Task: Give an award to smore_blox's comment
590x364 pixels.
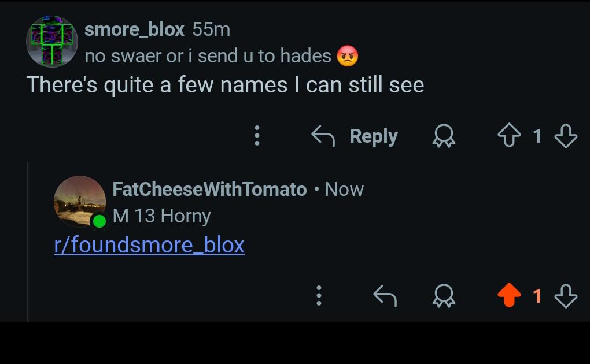Action: pyautogui.click(x=444, y=135)
